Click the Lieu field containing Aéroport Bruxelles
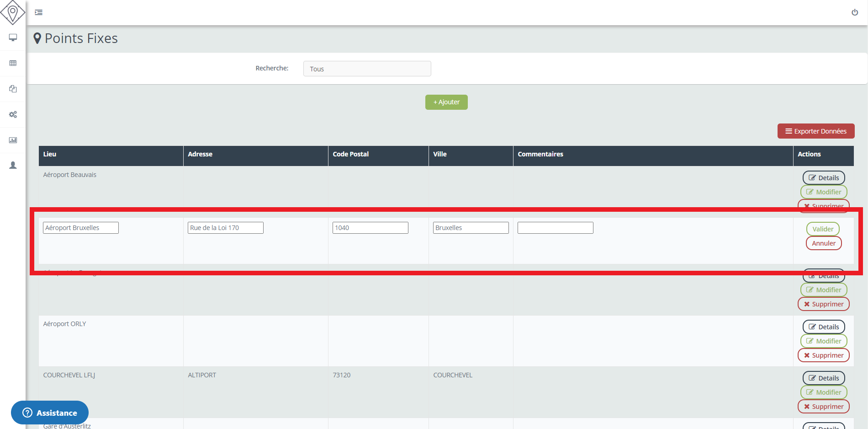This screenshot has height=429, width=868. pos(81,228)
